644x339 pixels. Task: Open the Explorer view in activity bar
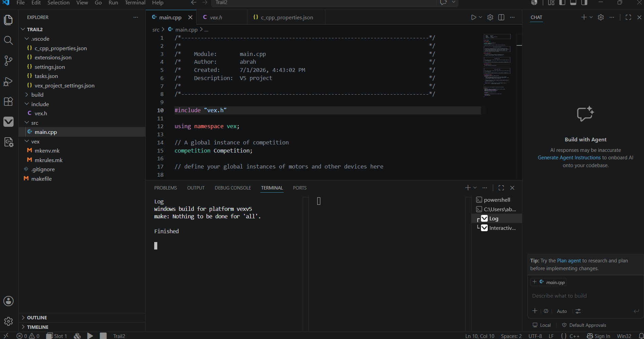click(x=8, y=20)
